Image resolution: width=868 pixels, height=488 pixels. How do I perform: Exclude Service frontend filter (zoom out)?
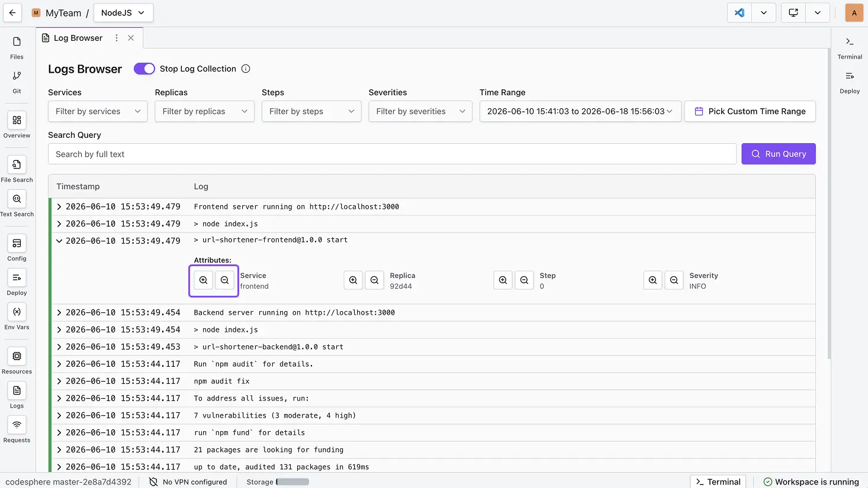coord(224,280)
